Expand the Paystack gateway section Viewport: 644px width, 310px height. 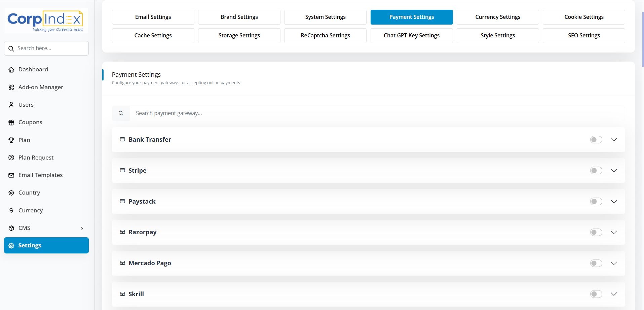(x=614, y=202)
